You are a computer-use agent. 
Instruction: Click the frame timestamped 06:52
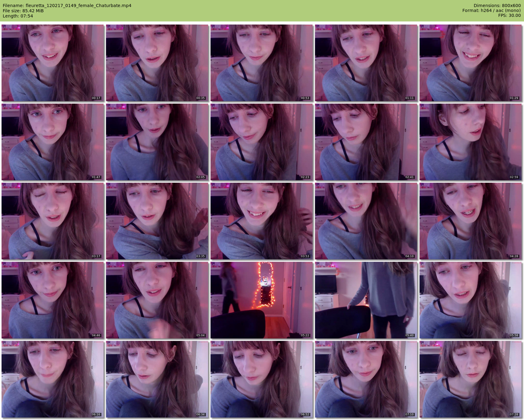coord(261,379)
